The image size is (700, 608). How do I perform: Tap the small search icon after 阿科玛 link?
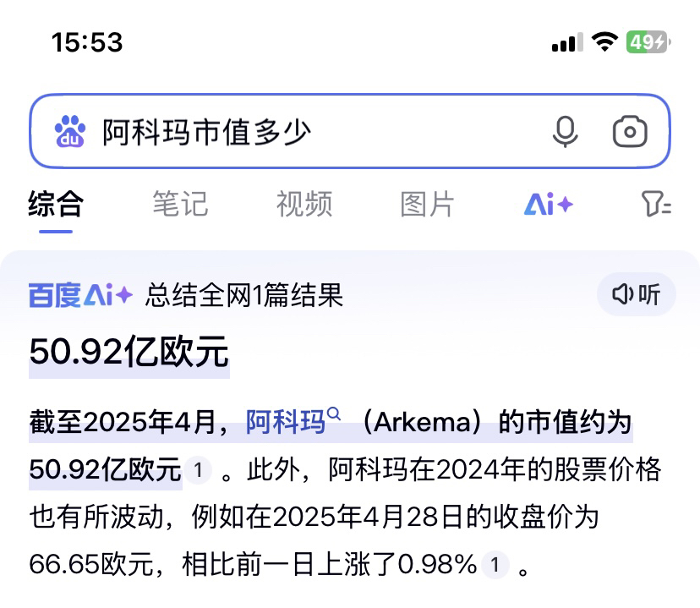coord(333,414)
